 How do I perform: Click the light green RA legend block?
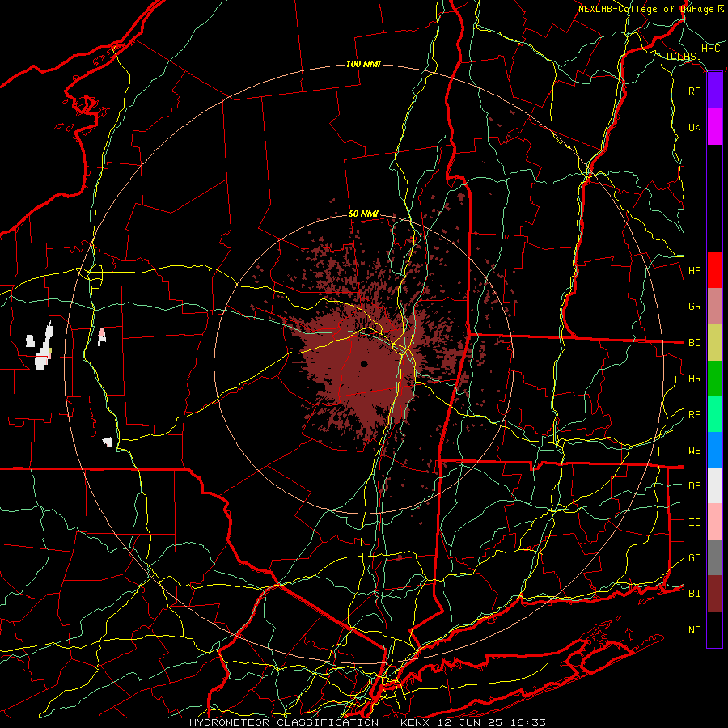pyautogui.click(x=714, y=414)
